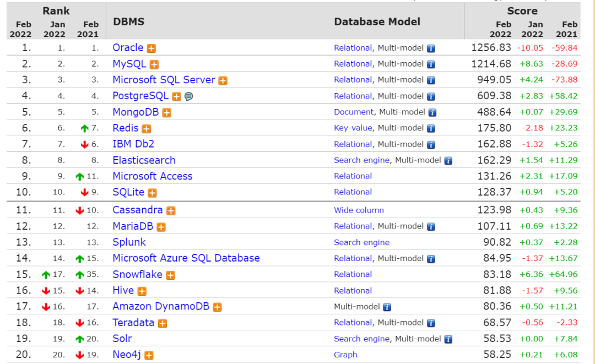The width and height of the screenshot is (595, 364).
Task: Click the orange plus icon beside Oracle
Action: (152, 48)
